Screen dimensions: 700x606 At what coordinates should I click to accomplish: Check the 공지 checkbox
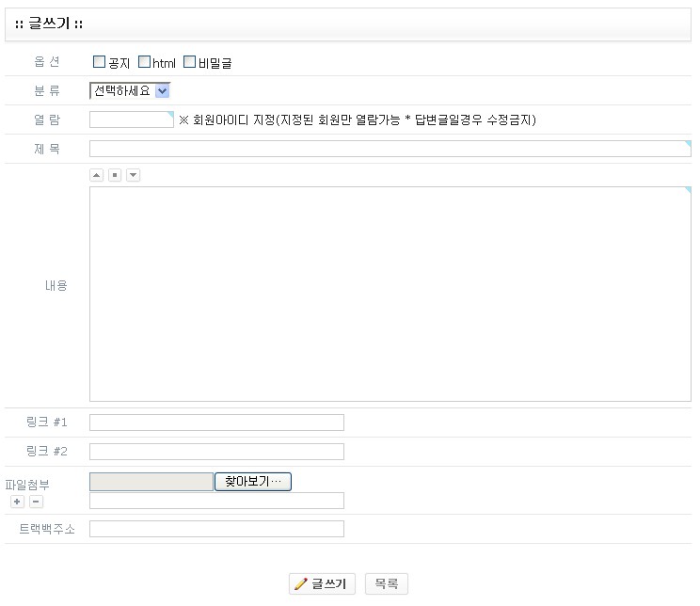tap(100, 63)
